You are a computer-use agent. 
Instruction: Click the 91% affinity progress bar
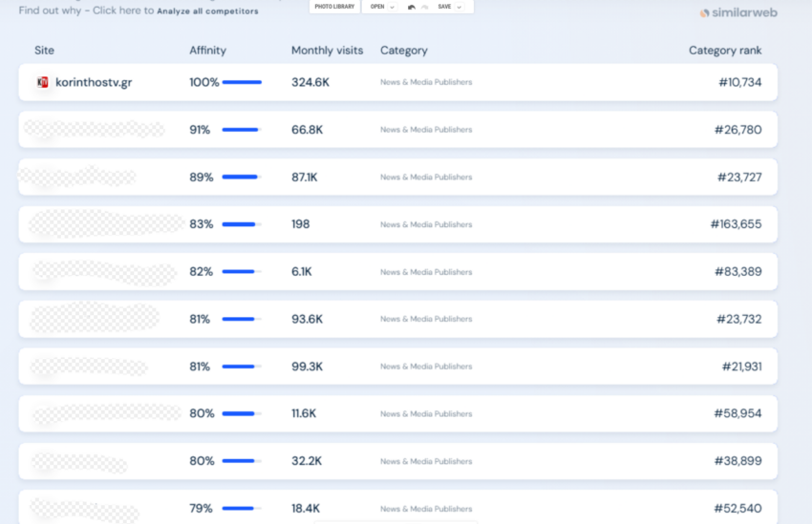242,130
